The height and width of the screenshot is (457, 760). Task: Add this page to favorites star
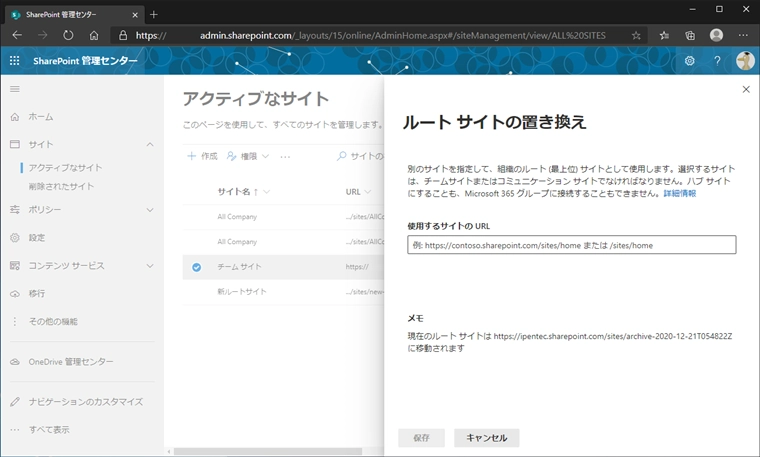click(636, 35)
